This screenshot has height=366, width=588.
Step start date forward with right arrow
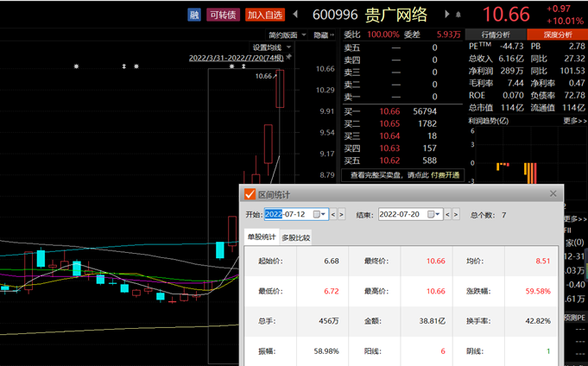[341, 214]
